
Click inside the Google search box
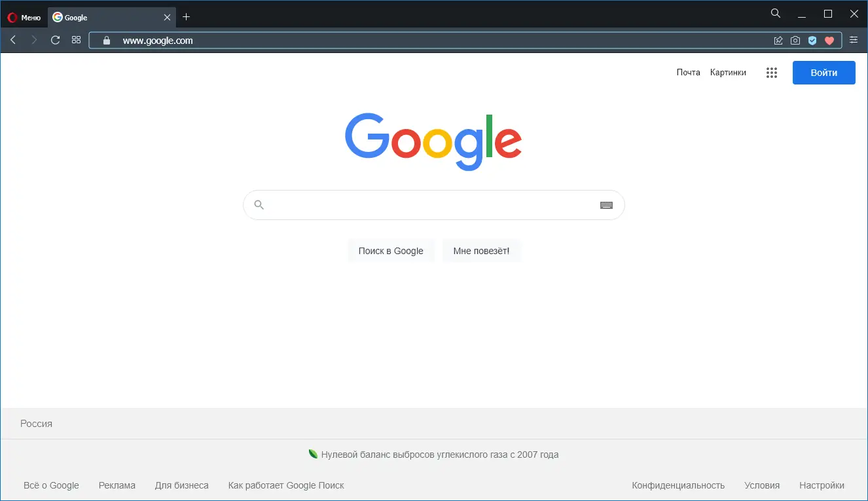click(x=434, y=205)
